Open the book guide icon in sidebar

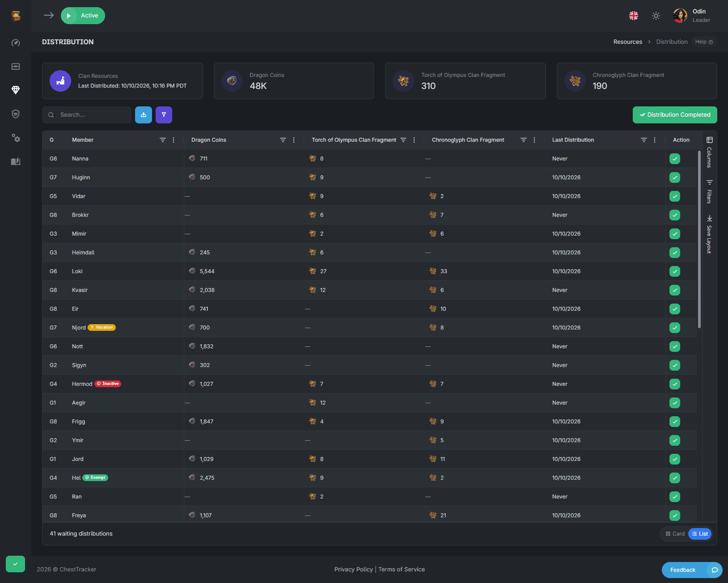16,161
